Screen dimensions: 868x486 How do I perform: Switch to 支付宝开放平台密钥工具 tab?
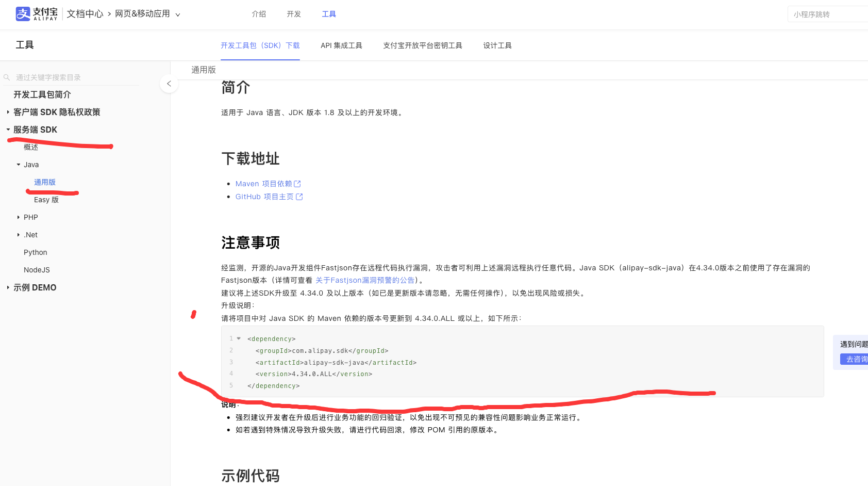423,45
